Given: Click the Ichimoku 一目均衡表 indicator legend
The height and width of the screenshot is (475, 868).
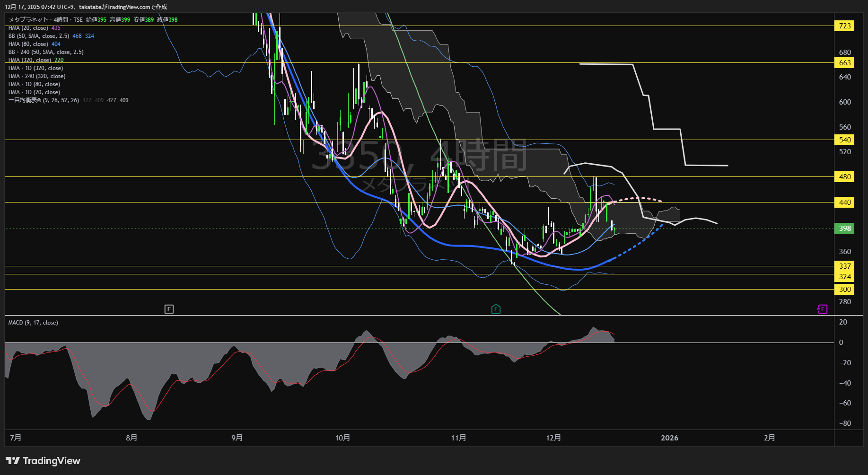Looking at the screenshot, I should 44,100.
